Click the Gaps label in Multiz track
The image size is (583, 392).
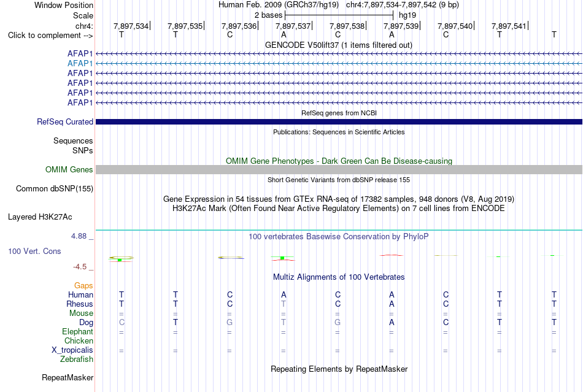tap(83, 285)
